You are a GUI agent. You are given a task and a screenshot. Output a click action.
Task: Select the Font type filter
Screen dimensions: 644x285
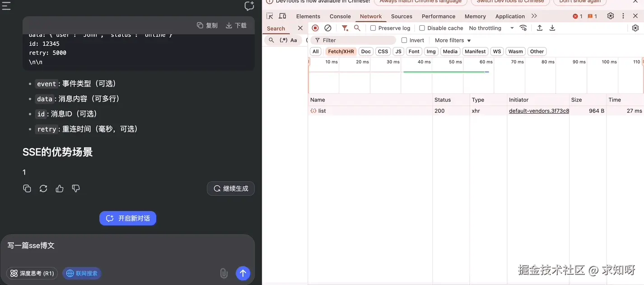point(414,51)
